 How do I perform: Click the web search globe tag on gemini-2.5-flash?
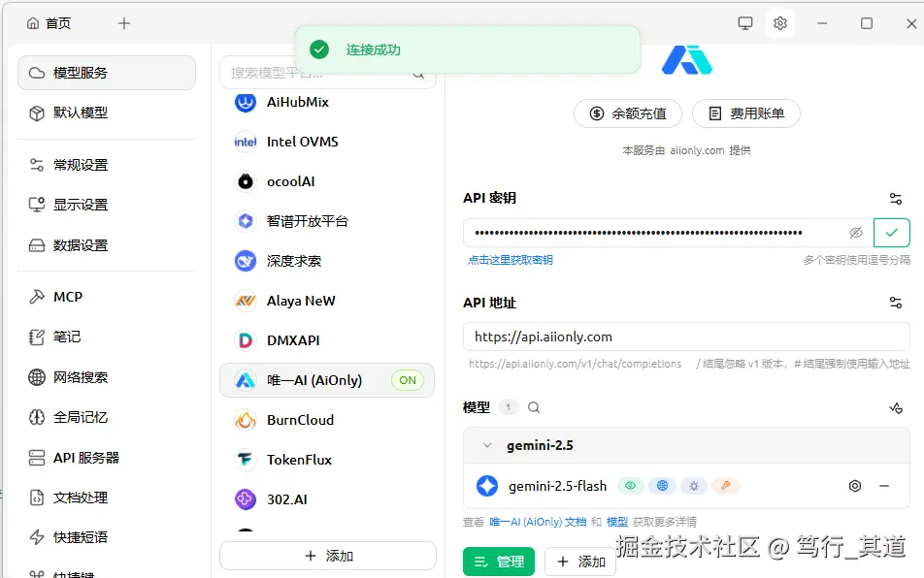662,486
